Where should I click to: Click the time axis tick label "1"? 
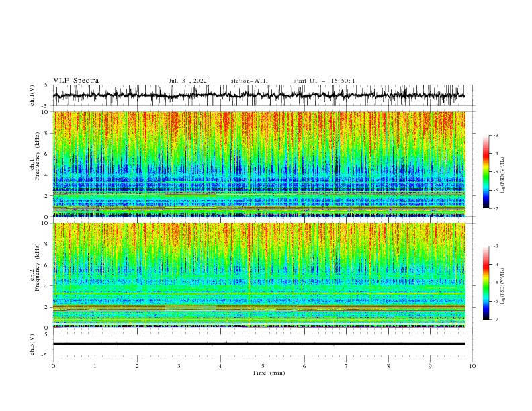95,366
